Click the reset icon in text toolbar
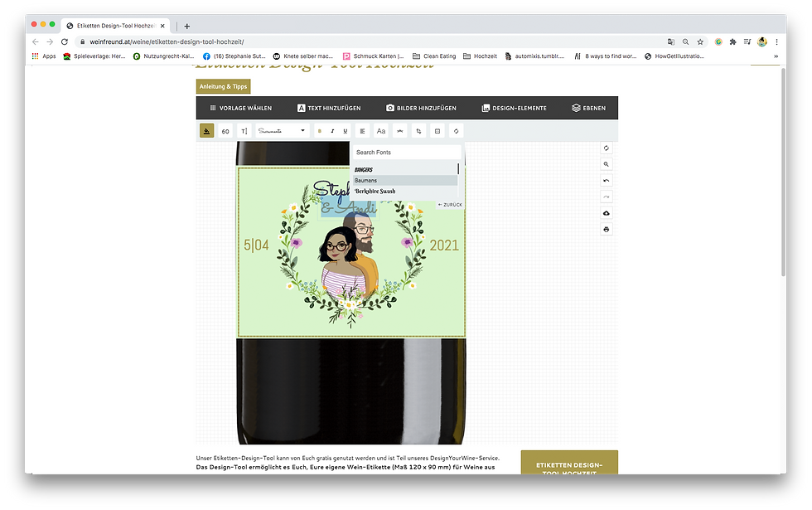 pyautogui.click(x=457, y=131)
